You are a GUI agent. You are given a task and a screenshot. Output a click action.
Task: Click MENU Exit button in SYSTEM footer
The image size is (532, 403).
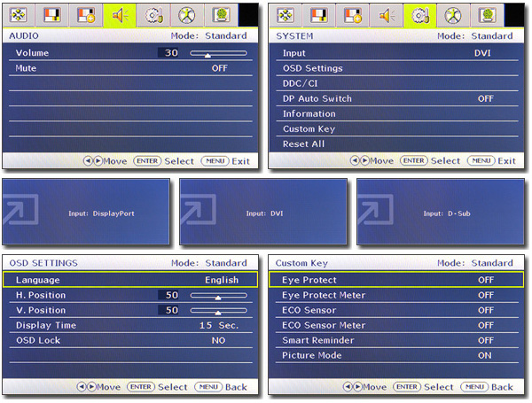[x=491, y=160]
